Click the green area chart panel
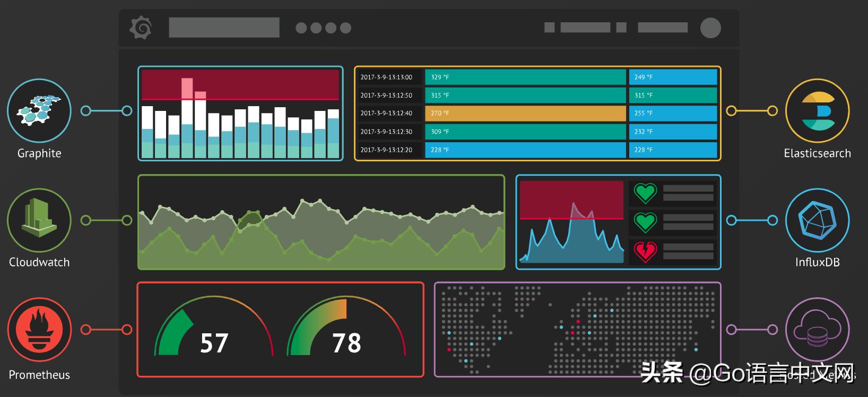The width and height of the screenshot is (868, 397). tap(322, 222)
